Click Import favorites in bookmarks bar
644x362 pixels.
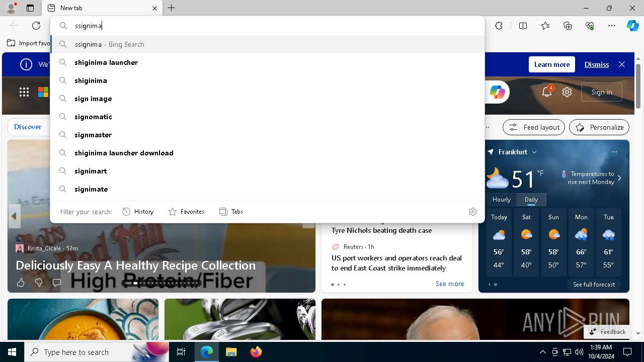coord(29,43)
